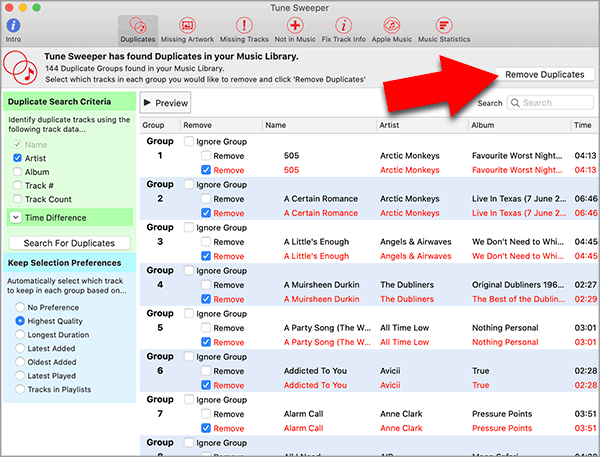
Task: Select black artist 'Angels & Airwaves'
Action: click(x=416, y=242)
